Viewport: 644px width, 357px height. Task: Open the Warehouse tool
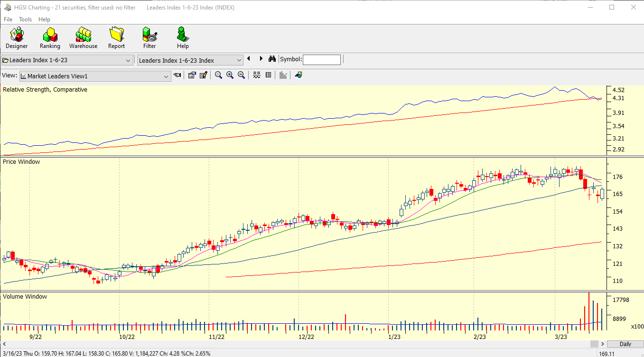coord(83,38)
